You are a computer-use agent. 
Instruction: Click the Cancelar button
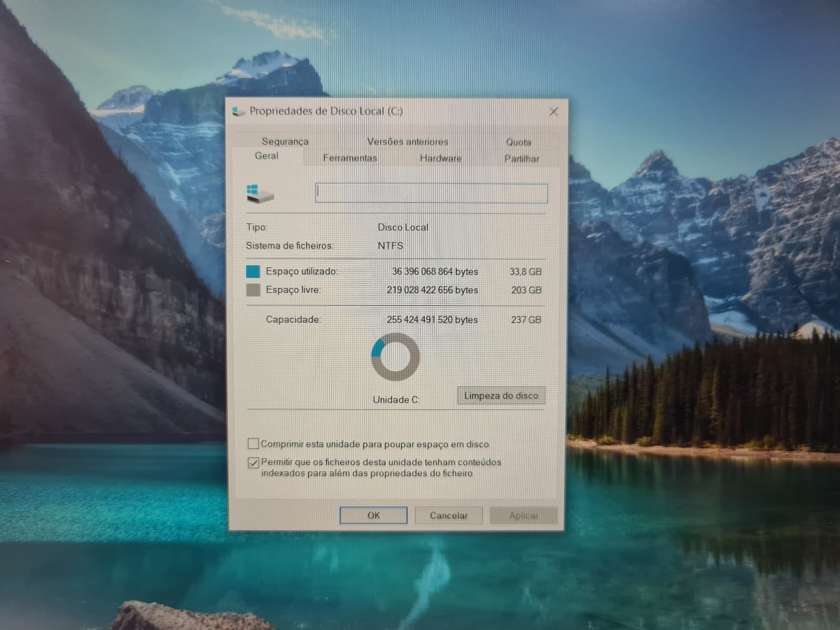(x=448, y=515)
